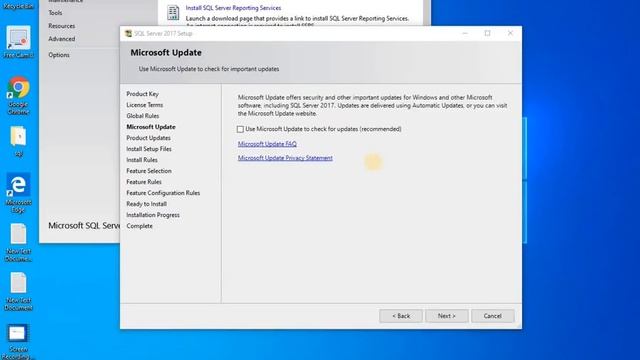The image size is (640, 360).
Task: Open Advanced in Installation Center window
Action: [x=62, y=39]
